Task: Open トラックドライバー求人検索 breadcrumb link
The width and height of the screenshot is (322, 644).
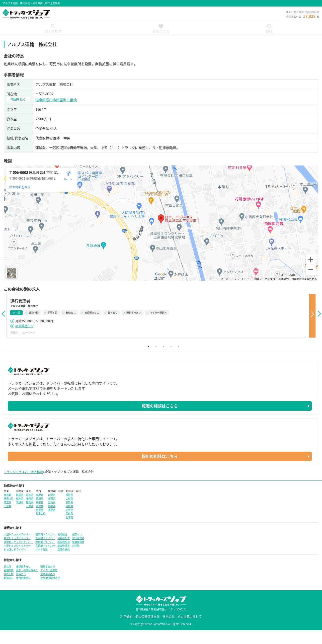Action: pyautogui.click(x=23, y=472)
